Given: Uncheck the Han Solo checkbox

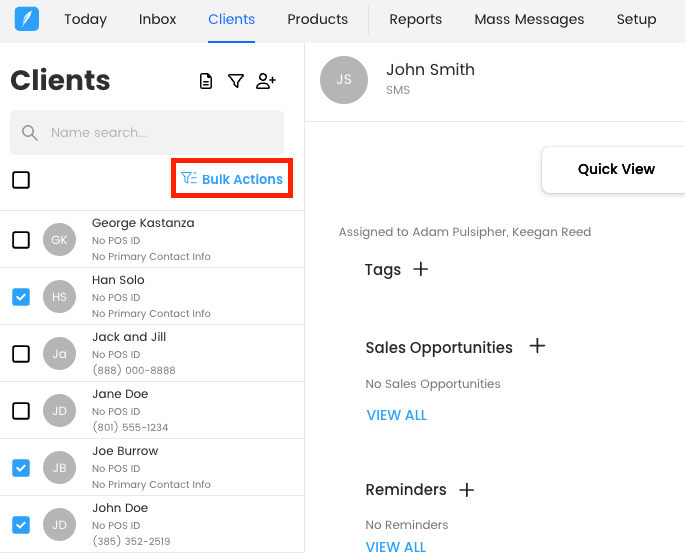Looking at the screenshot, I should [21, 297].
